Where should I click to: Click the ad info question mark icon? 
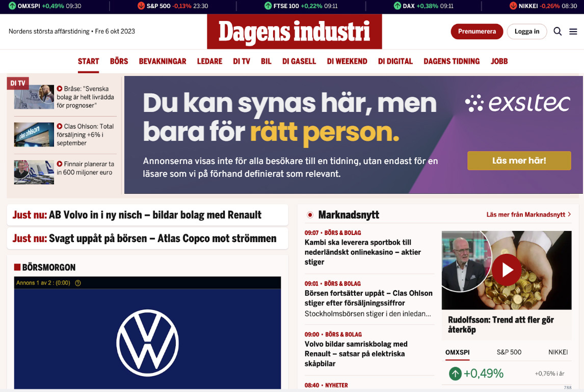78,283
